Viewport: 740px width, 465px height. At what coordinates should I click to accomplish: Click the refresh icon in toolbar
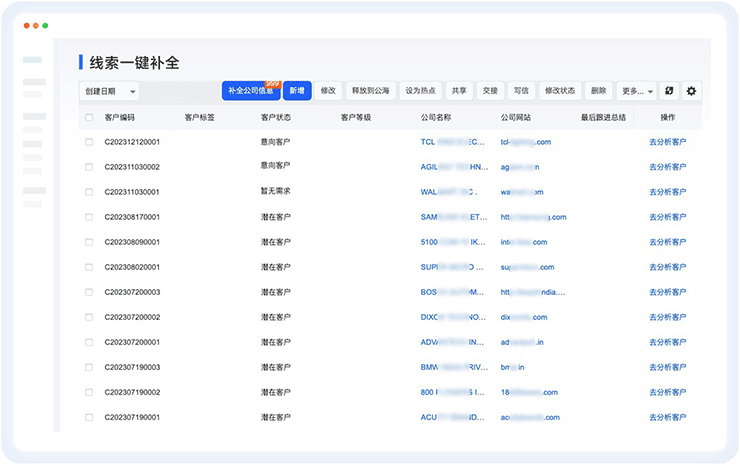(x=669, y=91)
